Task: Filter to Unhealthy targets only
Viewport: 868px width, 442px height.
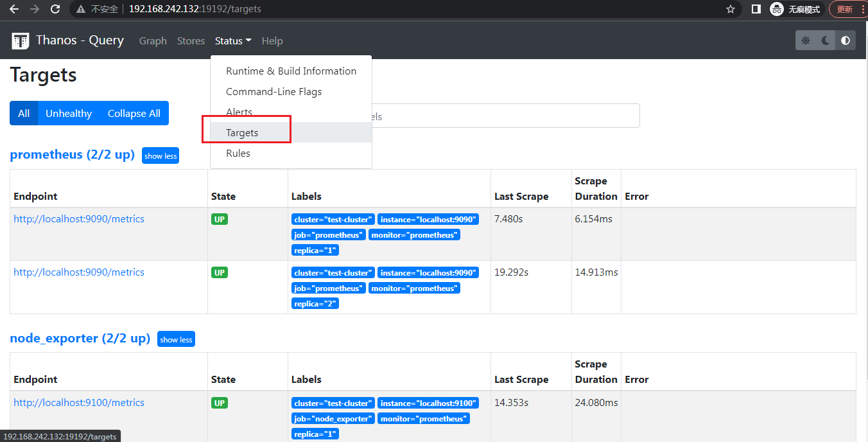Action: 69,113
